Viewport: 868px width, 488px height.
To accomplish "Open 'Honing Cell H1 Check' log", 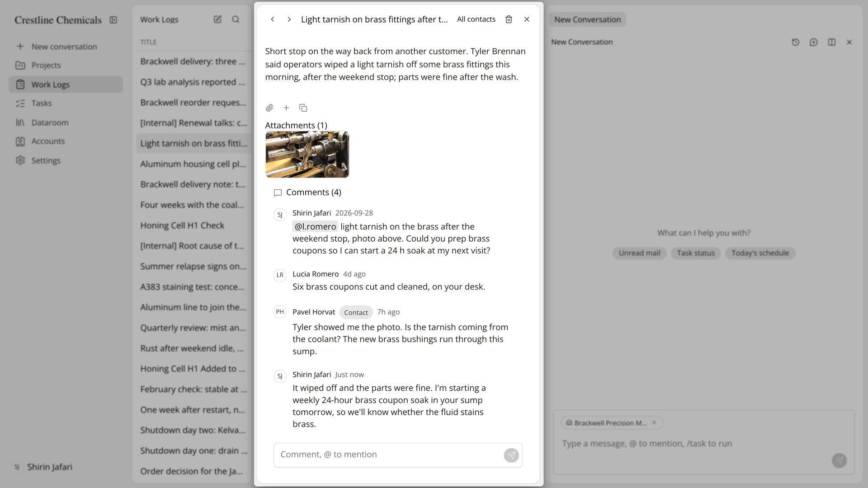I will (193, 225).
